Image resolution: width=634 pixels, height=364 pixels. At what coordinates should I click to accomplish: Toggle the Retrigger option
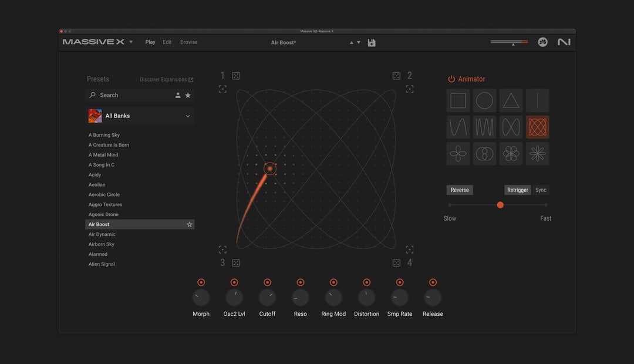click(517, 190)
